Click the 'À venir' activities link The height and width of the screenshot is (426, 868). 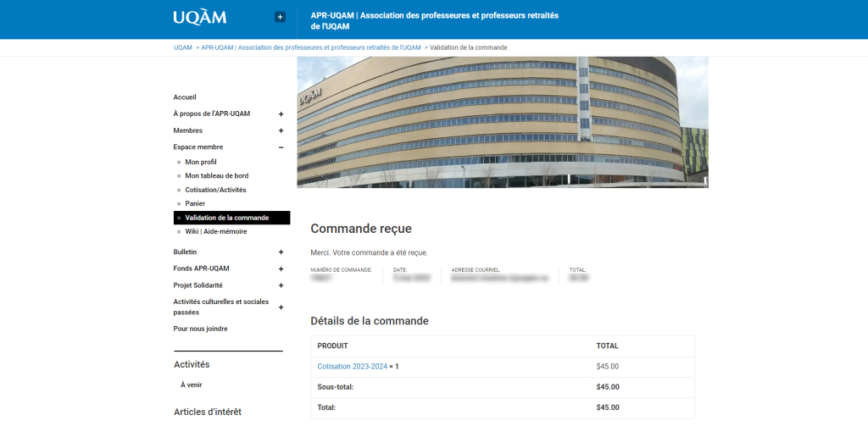[191, 385]
